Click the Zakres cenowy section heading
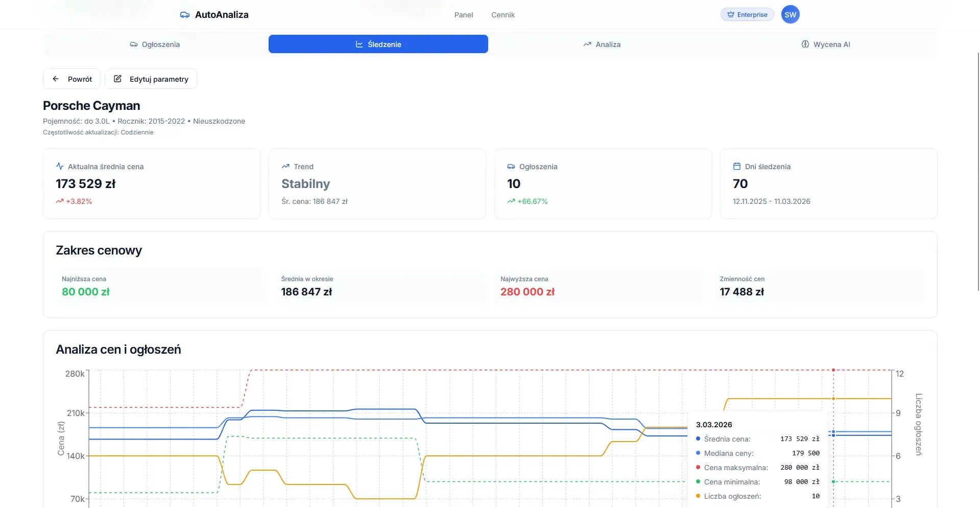This screenshot has width=980, height=508. tap(99, 250)
